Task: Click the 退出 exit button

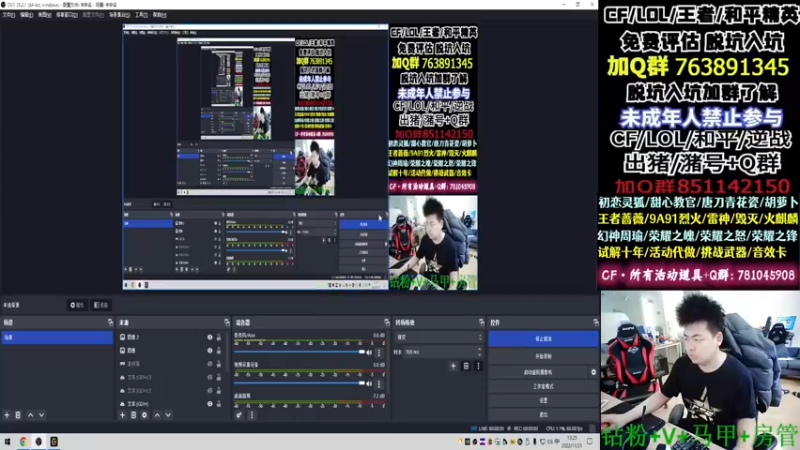Action: pos(543,414)
